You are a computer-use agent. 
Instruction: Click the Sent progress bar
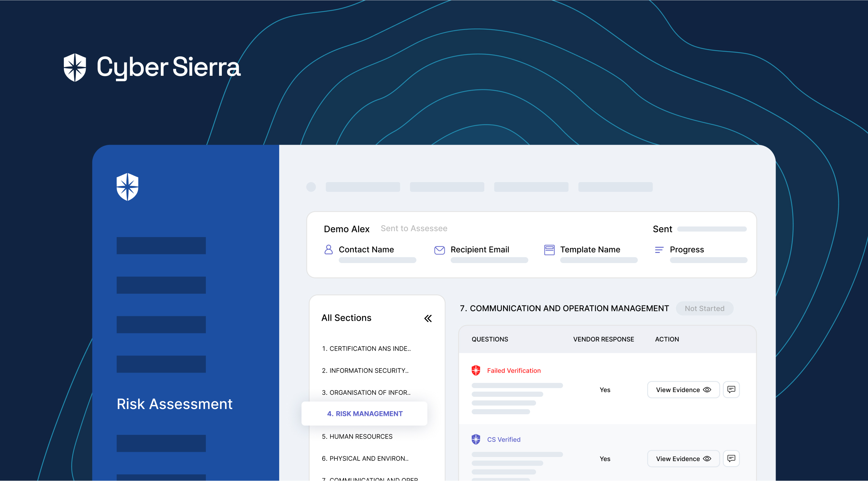[x=712, y=229]
